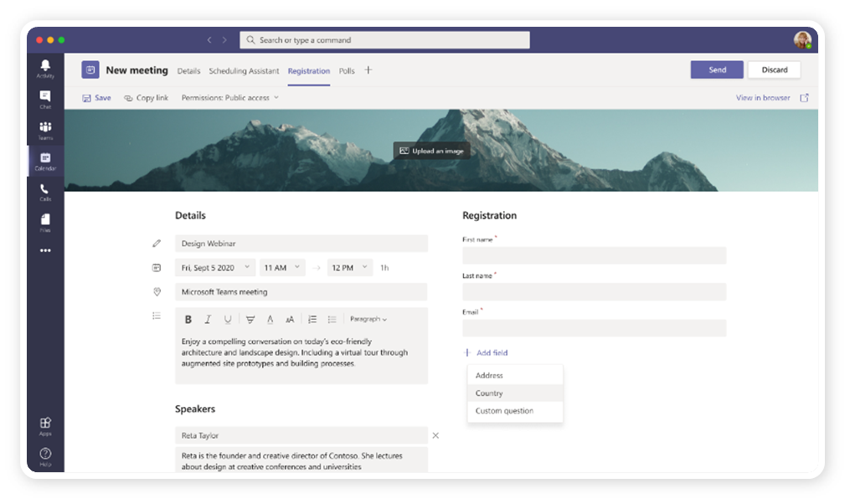Copy the registration link
The image size is (850, 504).
147,98
